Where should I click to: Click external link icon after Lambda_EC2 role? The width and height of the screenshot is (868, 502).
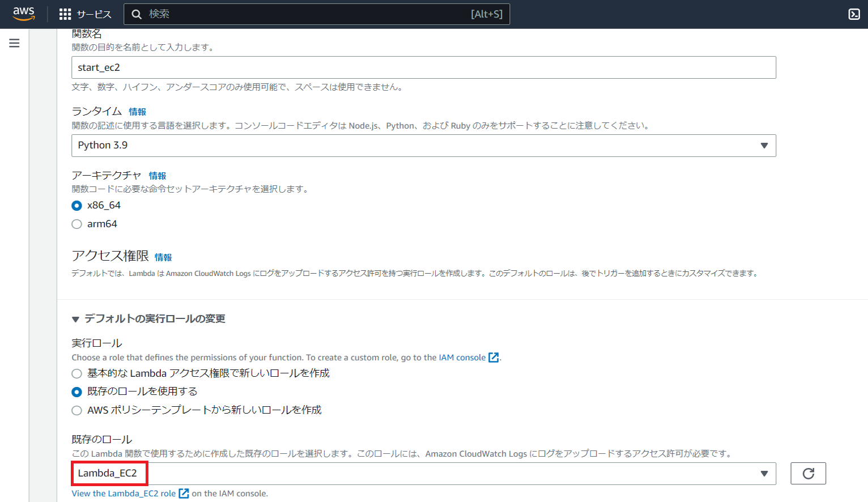tap(184, 494)
